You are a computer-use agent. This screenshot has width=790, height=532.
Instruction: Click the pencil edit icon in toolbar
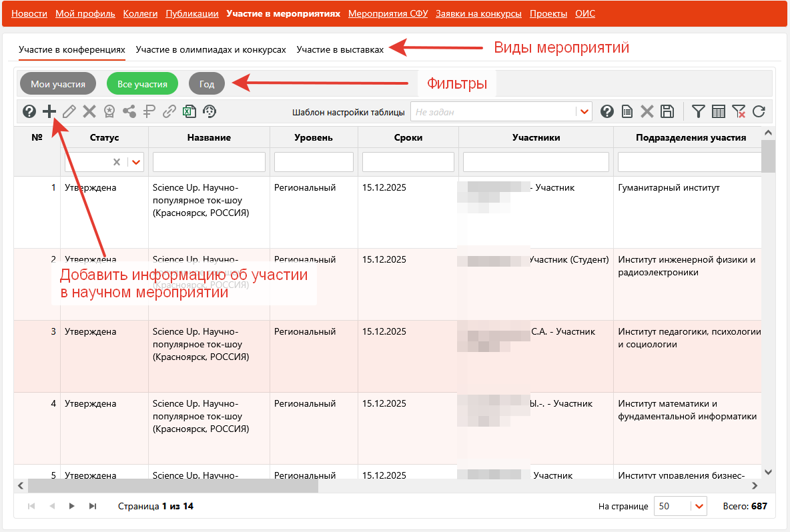pos(69,112)
